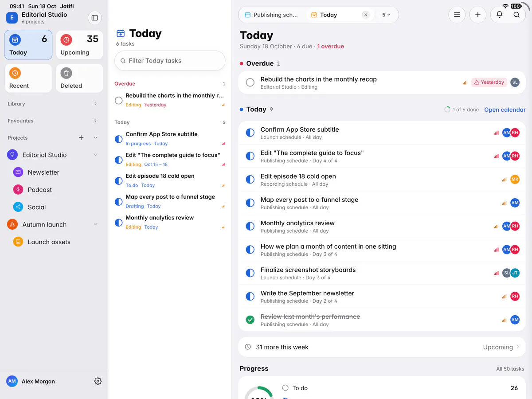
Task: Open the view options list icon in toolbar
Action: click(457, 15)
